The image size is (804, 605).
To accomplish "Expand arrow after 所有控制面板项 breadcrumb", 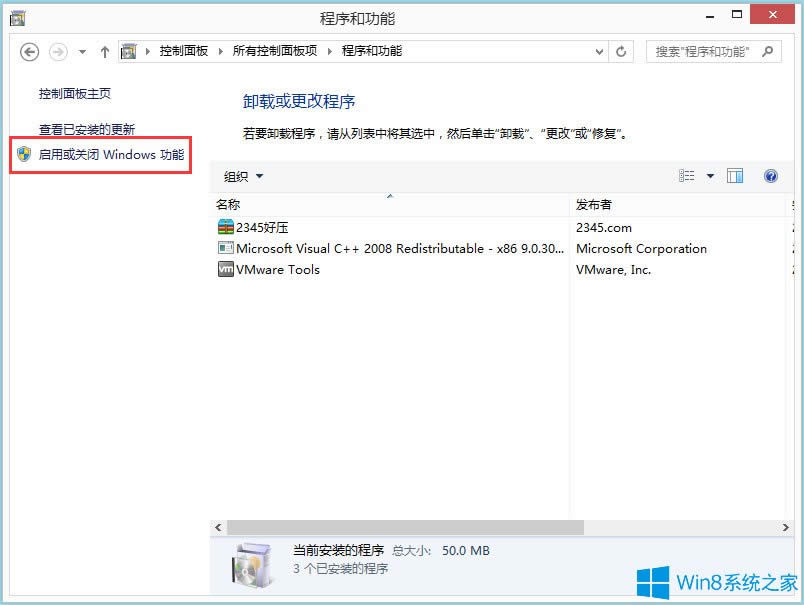I will [330, 51].
